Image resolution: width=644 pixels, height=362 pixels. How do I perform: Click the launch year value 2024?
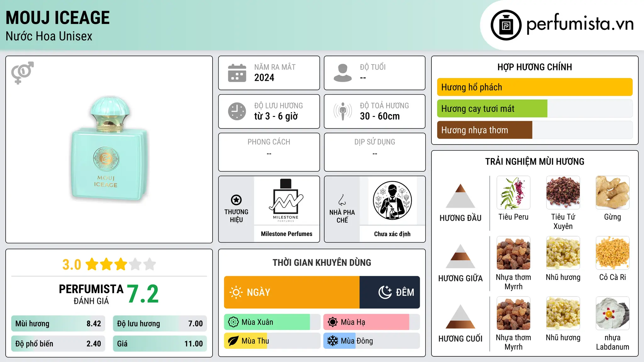[264, 78]
